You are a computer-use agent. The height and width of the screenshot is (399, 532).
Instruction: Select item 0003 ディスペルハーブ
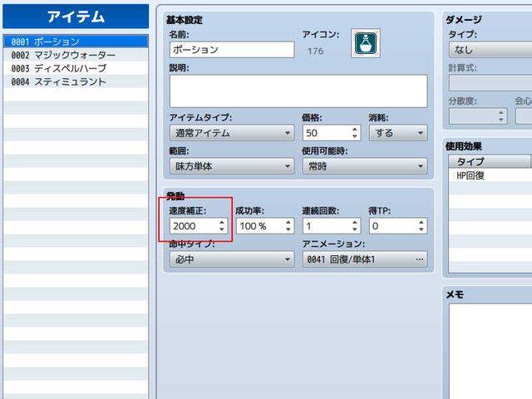click(x=76, y=68)
